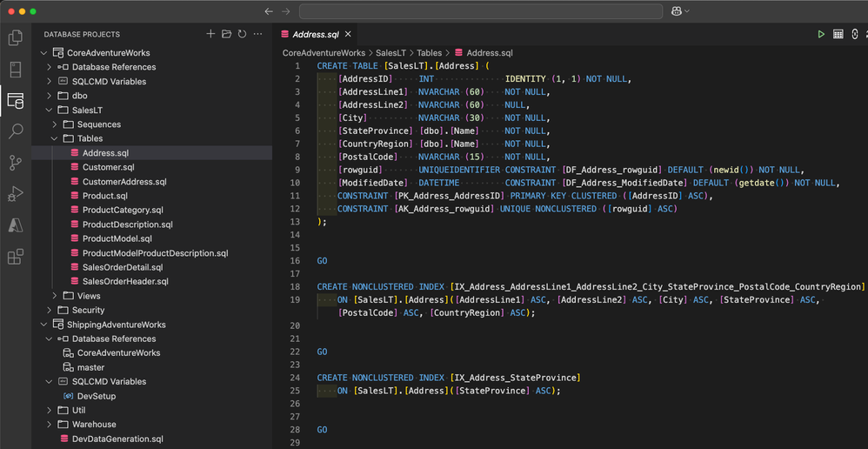The width and height of the screenshot is (868, 449).
Task: Click the green Run query button
Action: (x=820, y=35)
